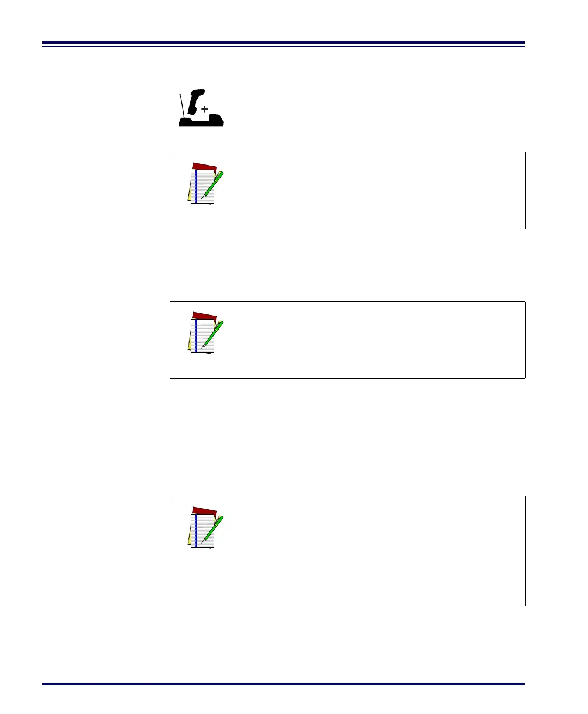This screenshot has height=714, width=588.
Task: Select the green pen in the top note icon
Action: (x=213, y=185)
